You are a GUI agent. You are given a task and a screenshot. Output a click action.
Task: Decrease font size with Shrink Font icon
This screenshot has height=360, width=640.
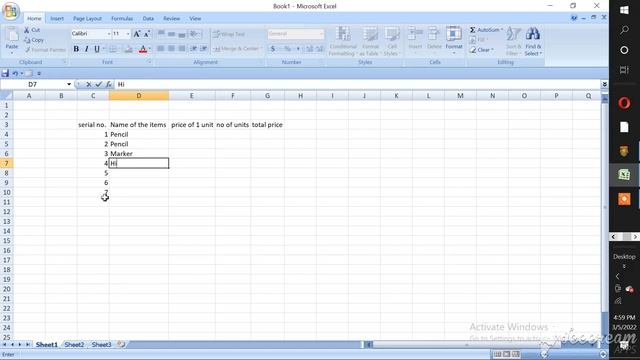point(147,34)
